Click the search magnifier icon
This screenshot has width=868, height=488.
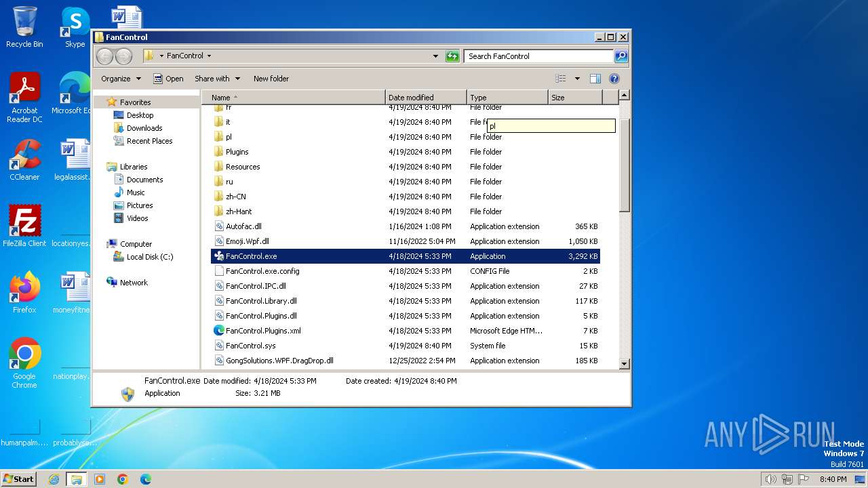621,56
